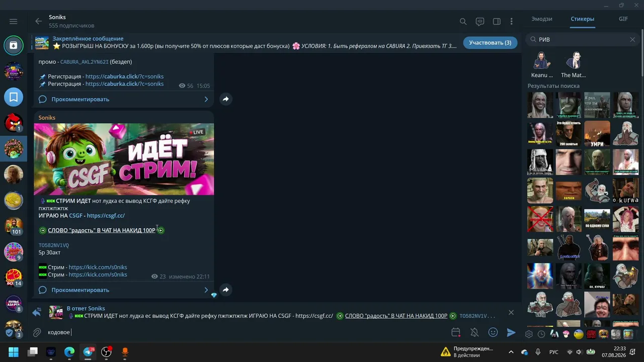Click the message input field with кодовое
Screen dimensions: 644x362
(247, 332)
